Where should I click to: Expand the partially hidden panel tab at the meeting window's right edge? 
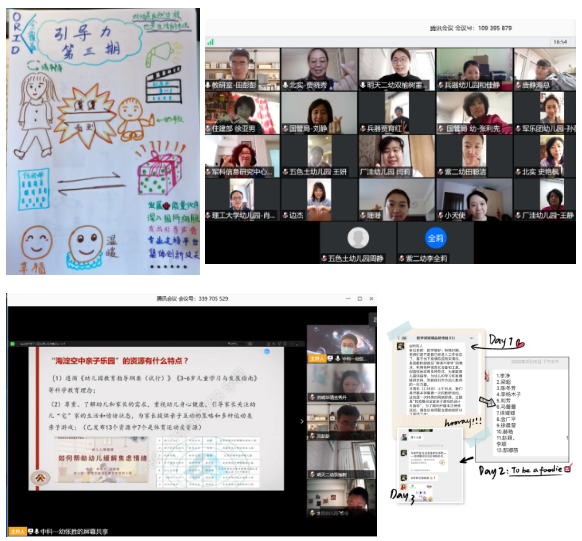(x=373, y=319)
